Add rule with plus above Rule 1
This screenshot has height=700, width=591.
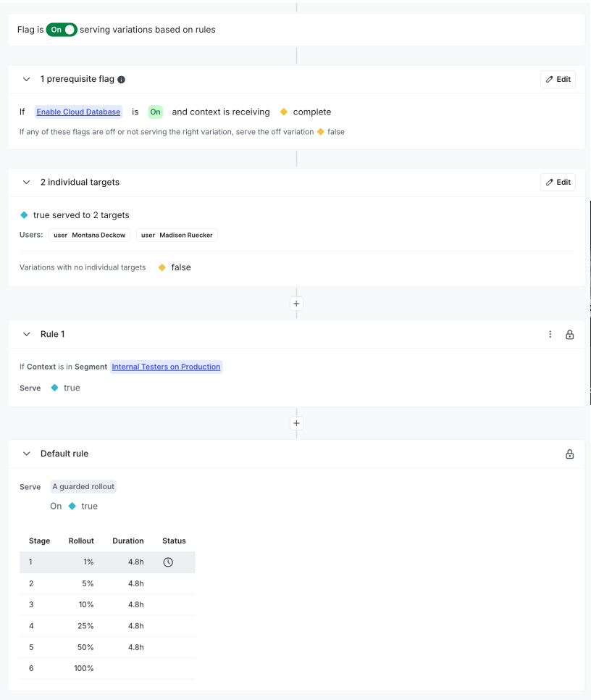point(296,304)
